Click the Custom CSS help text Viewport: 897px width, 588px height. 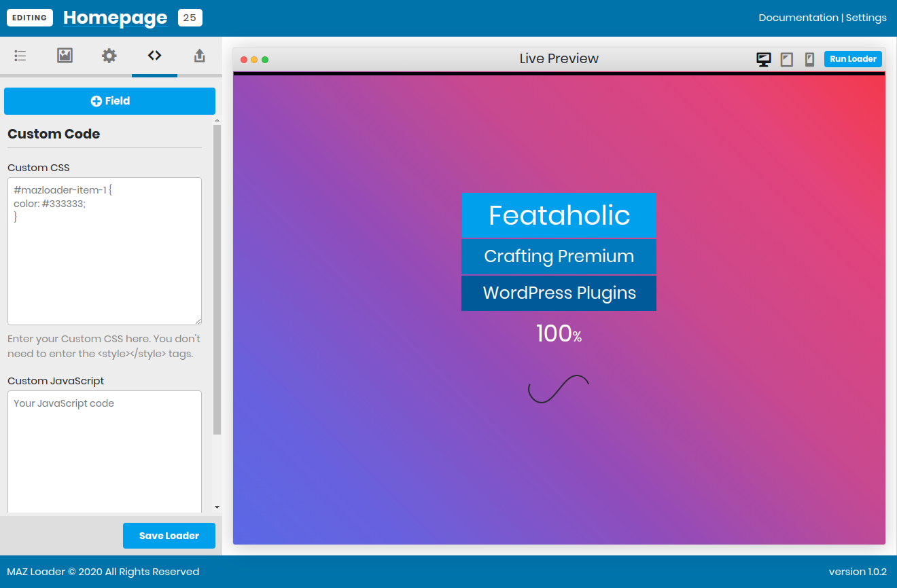pyautogui.click(x=104, y=346)
